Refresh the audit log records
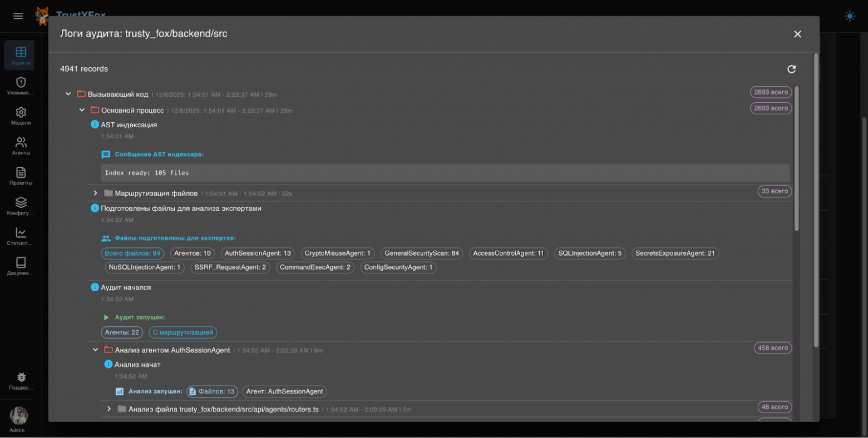Screen dimensions: 868x438 (792, 69)
